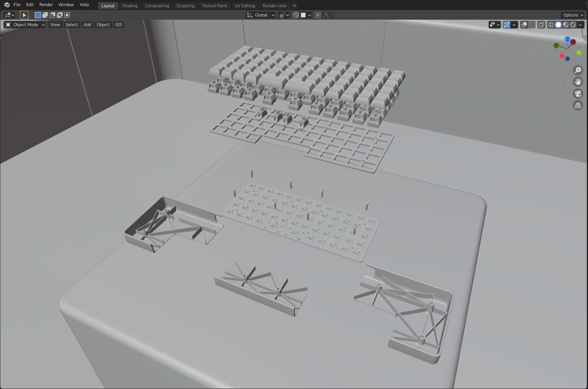This screenshot has height=389, width=588.
Task: Switch to the UV Editing workspace tab
Action: click(245, 5)
